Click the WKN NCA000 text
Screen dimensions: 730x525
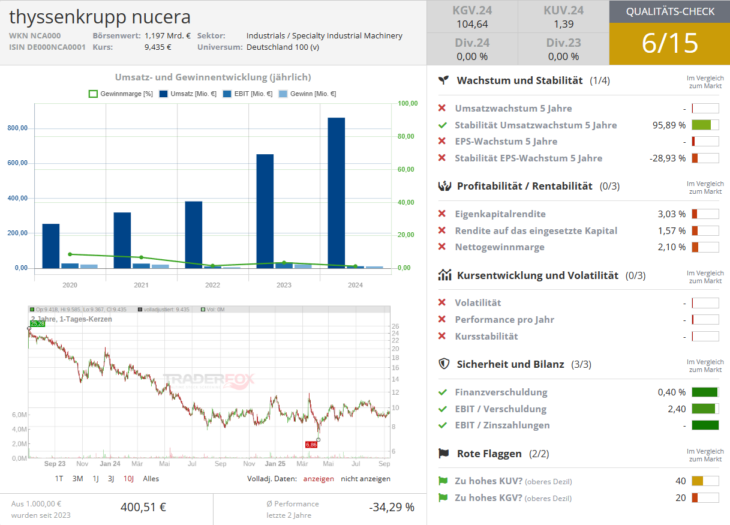point(35,35)
